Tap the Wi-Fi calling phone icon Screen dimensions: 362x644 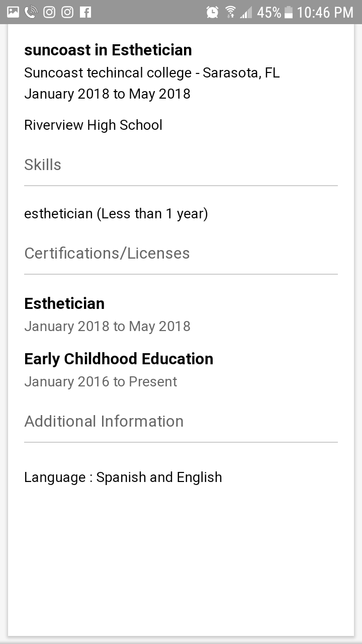pos(31,12)
